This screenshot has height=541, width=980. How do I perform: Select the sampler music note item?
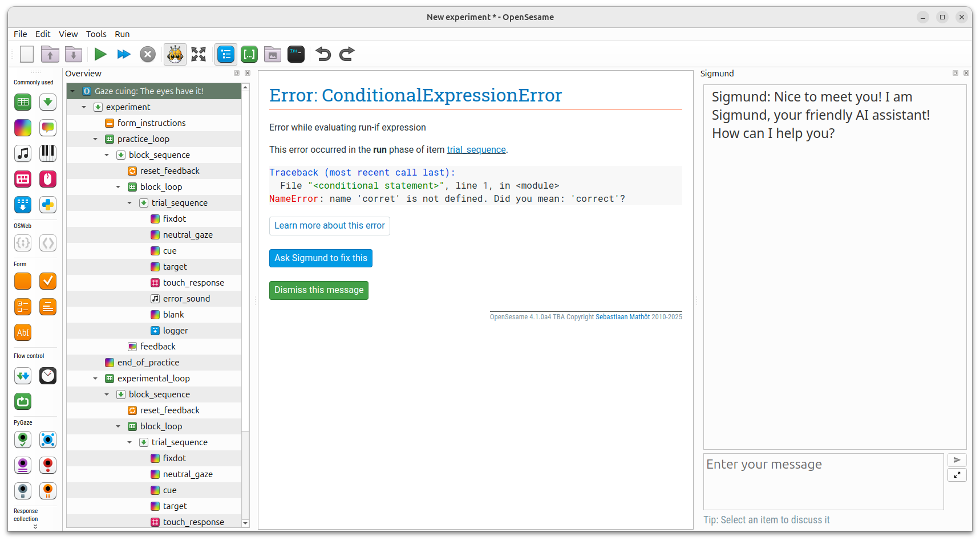click(x=23, y=153)
